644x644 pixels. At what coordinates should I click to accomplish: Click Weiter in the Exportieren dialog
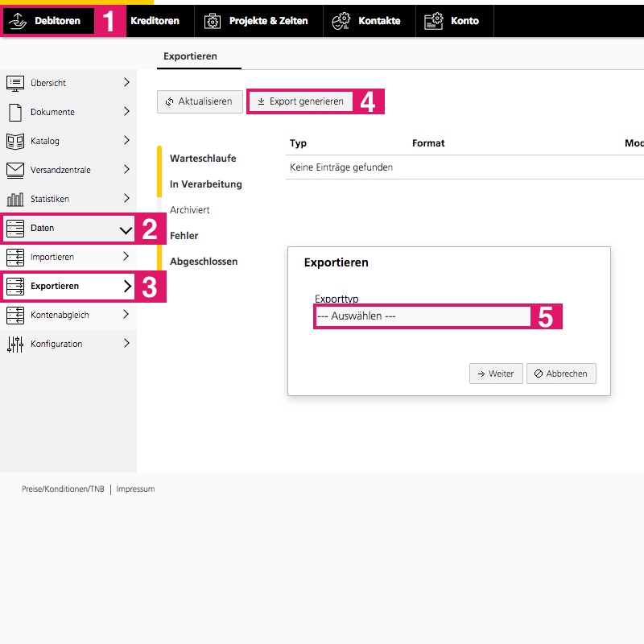[x=496, y=374]
